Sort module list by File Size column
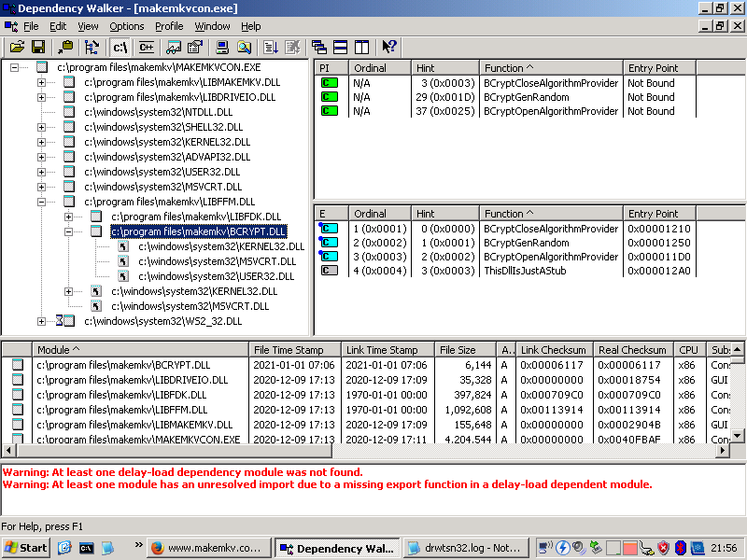 465,350
